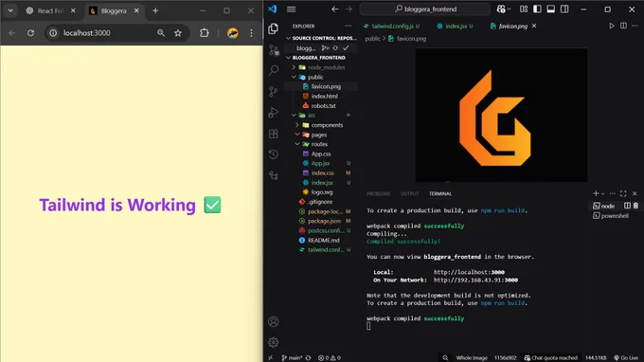The image size is (644, 362).
Task: Collapse the public folder
Action: point(294,77)
